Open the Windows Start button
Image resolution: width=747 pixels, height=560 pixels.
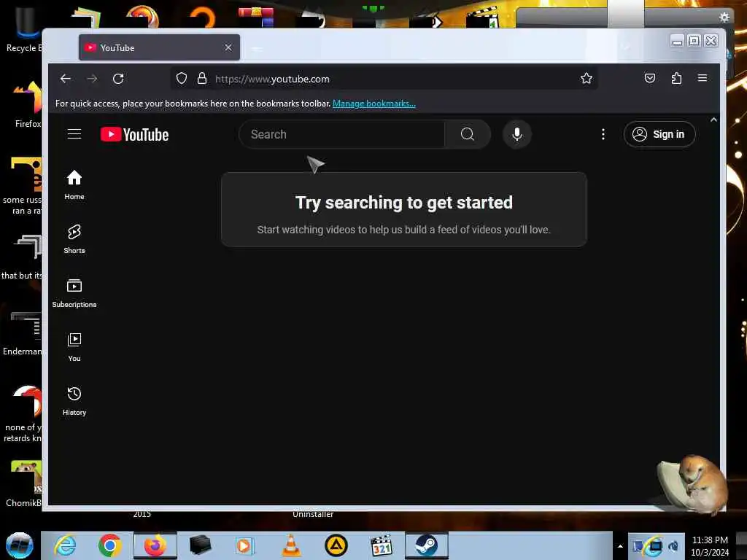coord(20,545)
